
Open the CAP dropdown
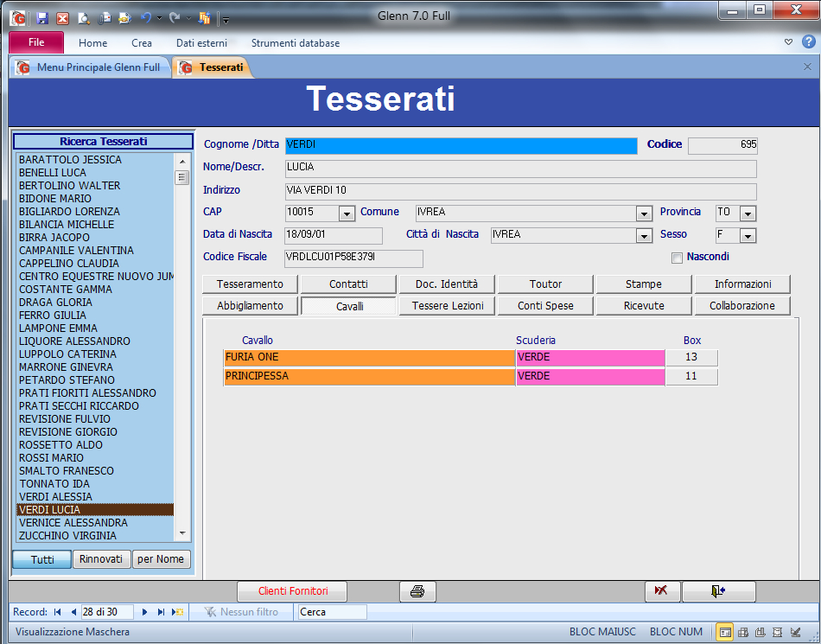[347, 214]
